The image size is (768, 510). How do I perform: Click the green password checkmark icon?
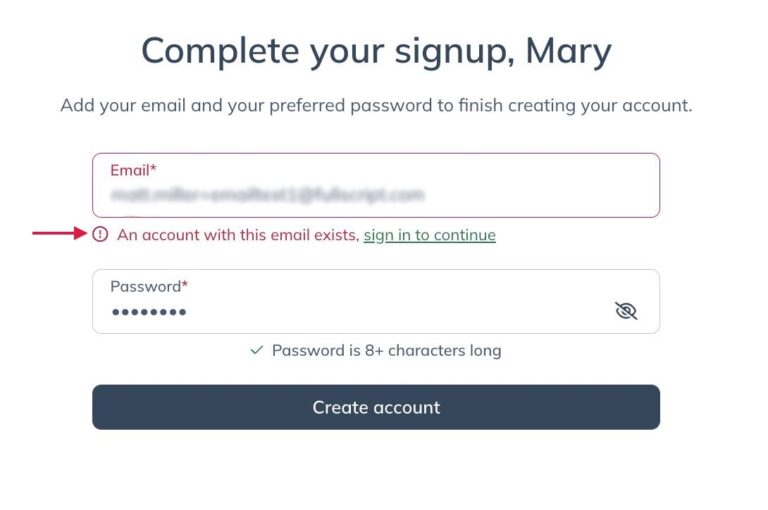click(257, 350)
